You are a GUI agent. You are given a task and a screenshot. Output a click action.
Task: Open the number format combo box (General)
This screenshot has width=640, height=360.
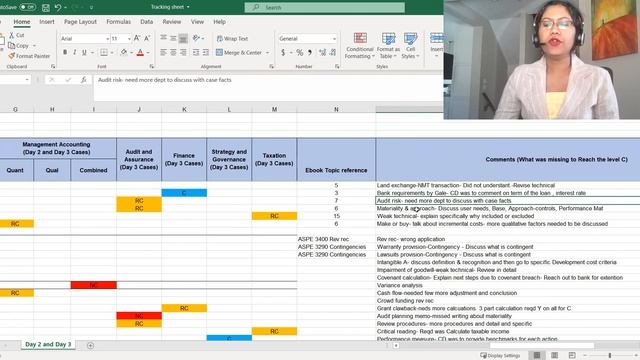(308, 38)
